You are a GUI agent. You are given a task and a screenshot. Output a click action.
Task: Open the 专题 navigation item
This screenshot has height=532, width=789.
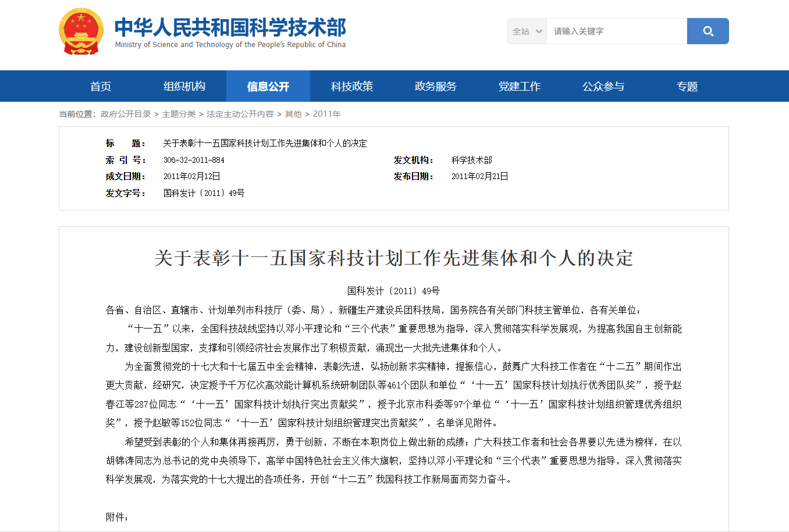point(687,87)
